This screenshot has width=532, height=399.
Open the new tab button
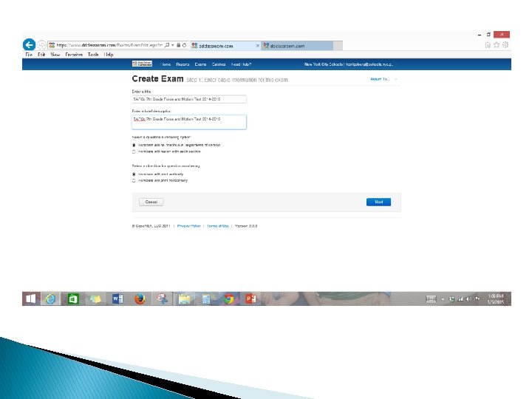click(338, 46)
